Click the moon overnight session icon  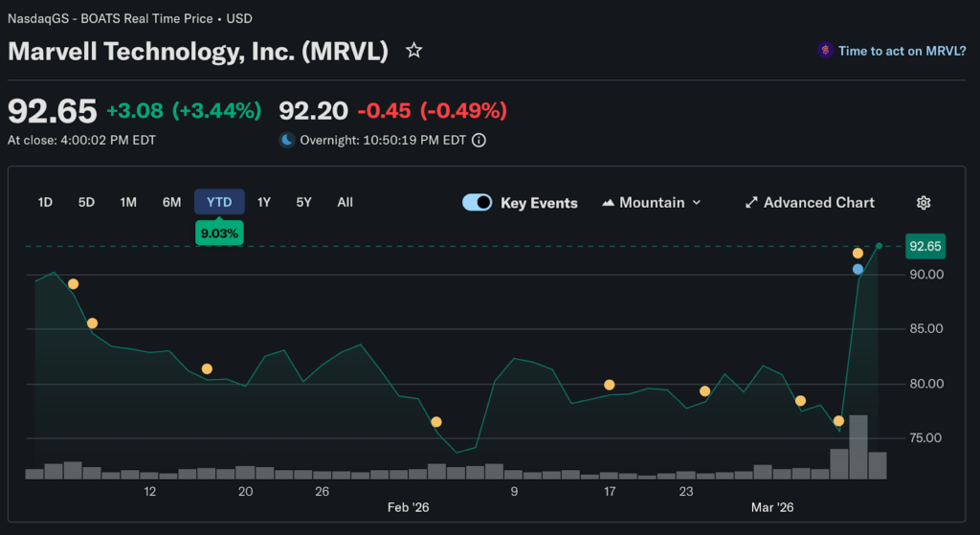286,140
